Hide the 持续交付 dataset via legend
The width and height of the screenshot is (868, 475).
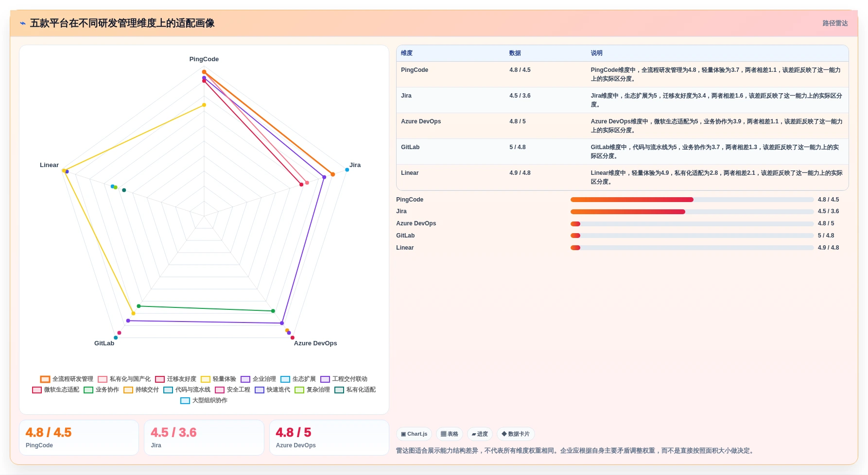(141, 390)
